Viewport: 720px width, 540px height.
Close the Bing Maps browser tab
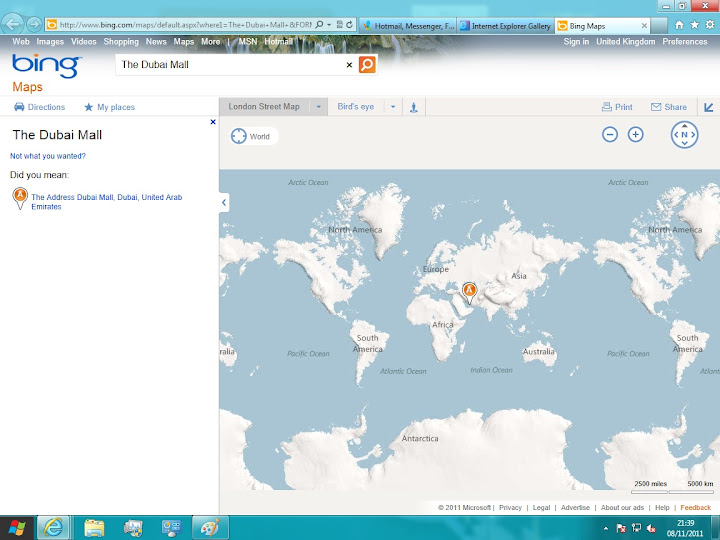point(644,26)
